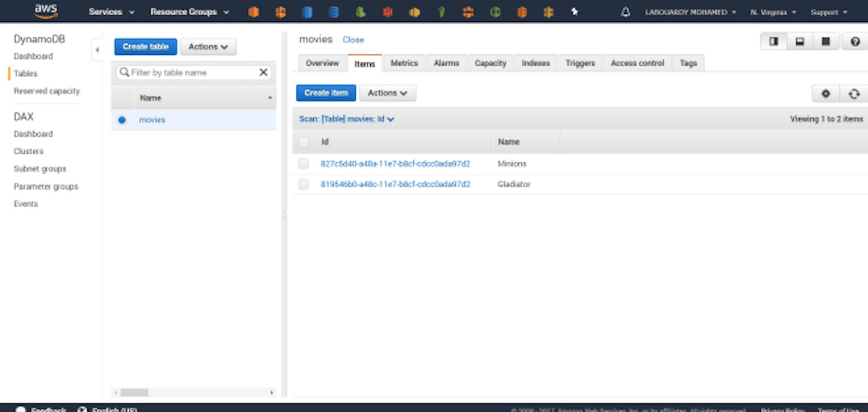This screenshot has width=868, height=412.
Task: Click the white pin shortcuts icon
Action: coord(575,12)
